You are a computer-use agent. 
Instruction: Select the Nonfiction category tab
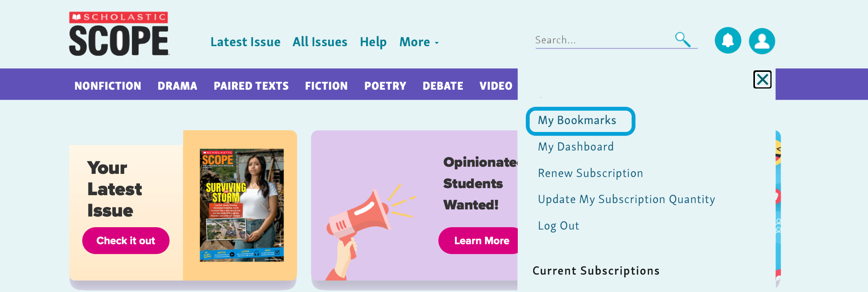tap(108, 86)
